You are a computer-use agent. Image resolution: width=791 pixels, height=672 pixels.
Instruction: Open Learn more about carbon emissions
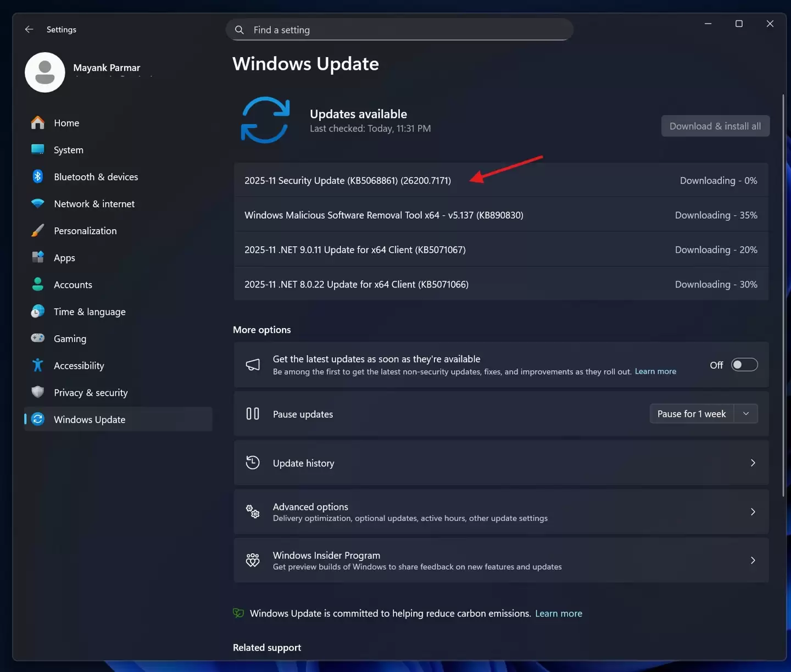tap(559, 613)
